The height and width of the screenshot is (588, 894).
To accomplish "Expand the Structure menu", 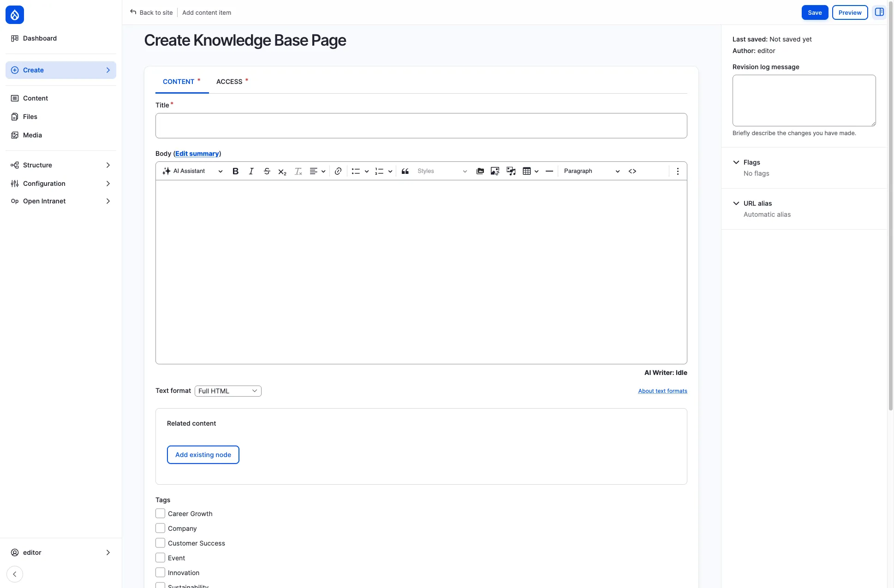I will 61,165.
